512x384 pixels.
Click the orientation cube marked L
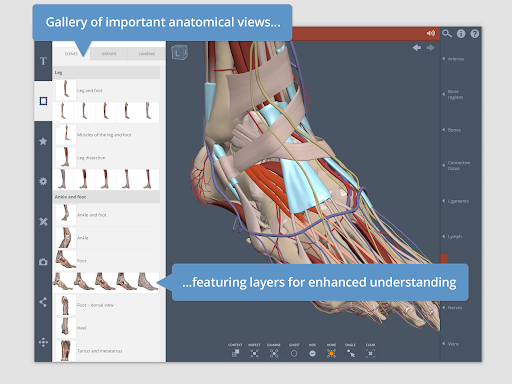tap(179, 52)
